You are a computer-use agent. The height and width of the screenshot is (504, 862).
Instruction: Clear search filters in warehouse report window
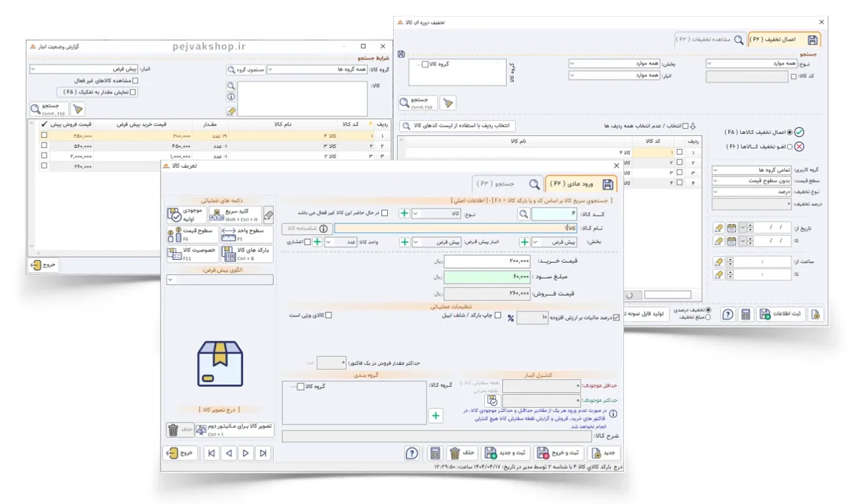coord(78,109)
